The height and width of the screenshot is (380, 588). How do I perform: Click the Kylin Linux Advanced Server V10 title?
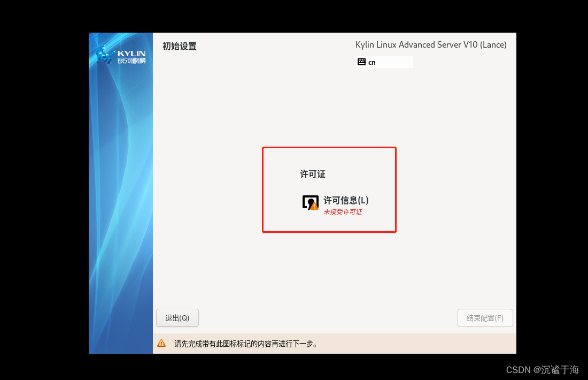tap(431, 45)
